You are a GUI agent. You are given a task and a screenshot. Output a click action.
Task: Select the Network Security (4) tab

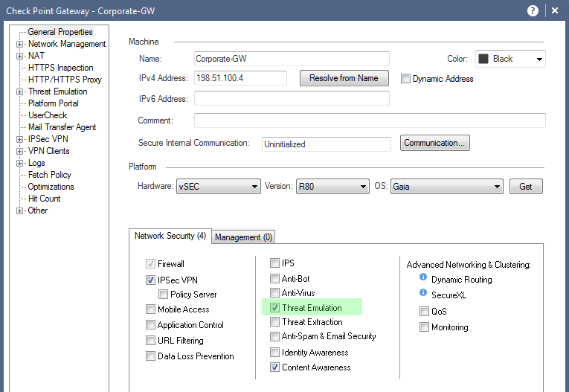coord(170,236)
